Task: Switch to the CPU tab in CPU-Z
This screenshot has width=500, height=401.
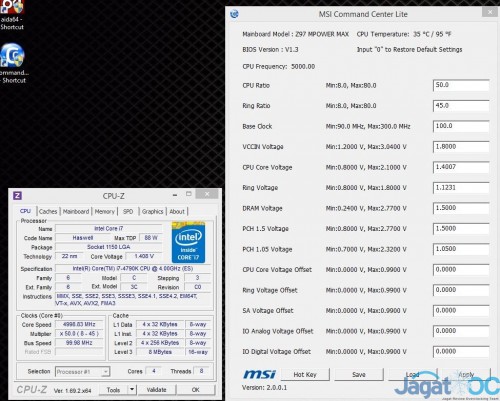Action: (25, 211)
